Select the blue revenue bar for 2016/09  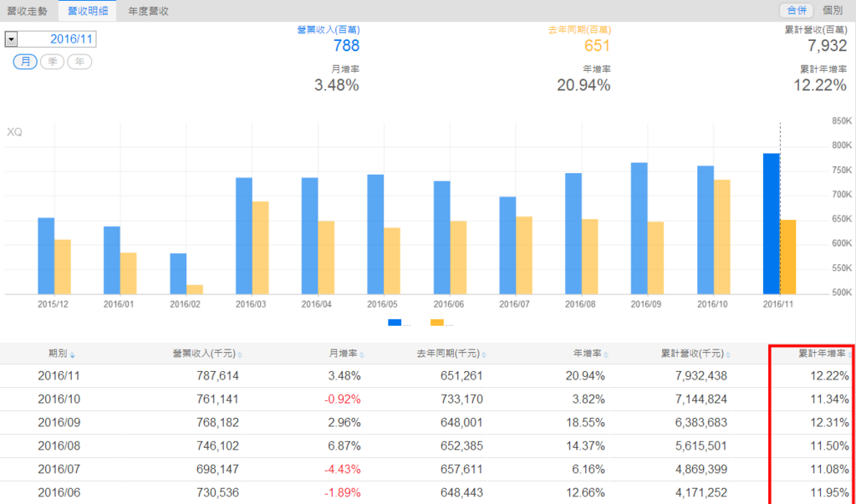click(639, 228)
